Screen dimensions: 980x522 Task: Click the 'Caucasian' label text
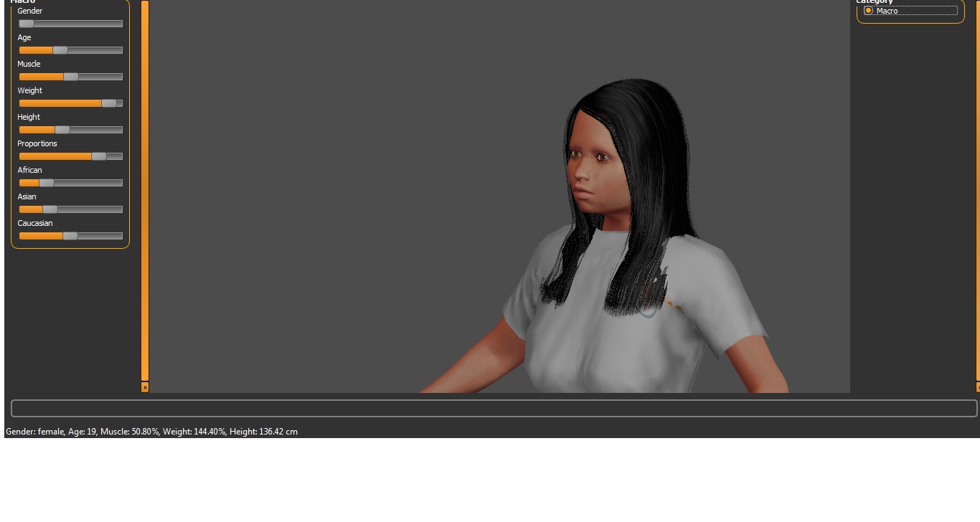35,223
